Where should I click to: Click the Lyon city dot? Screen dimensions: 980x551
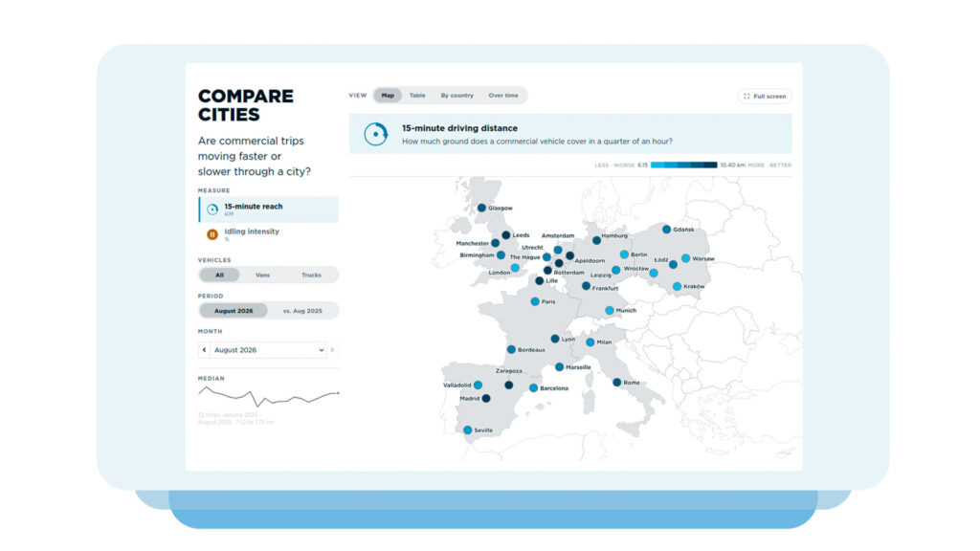coord(555,339)
